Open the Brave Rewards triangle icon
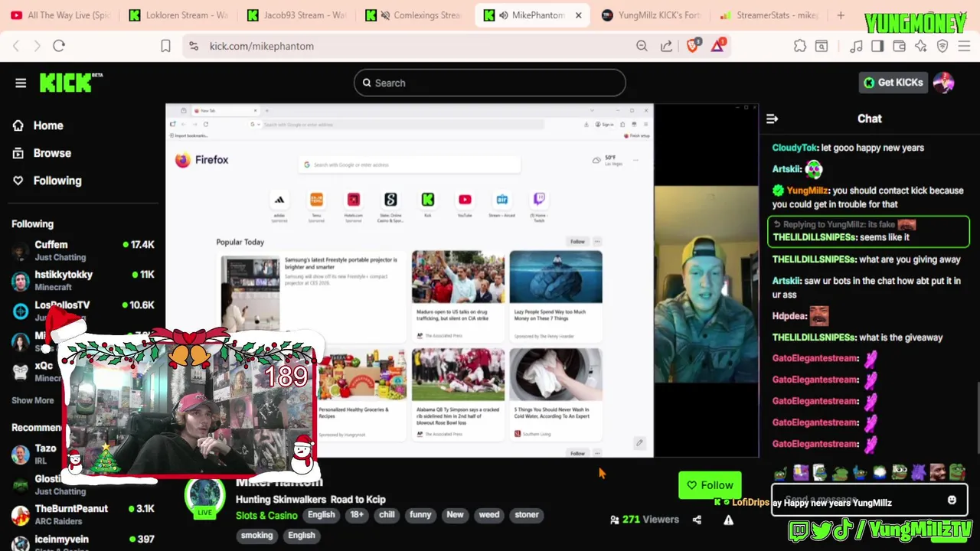 pos(717,46)
